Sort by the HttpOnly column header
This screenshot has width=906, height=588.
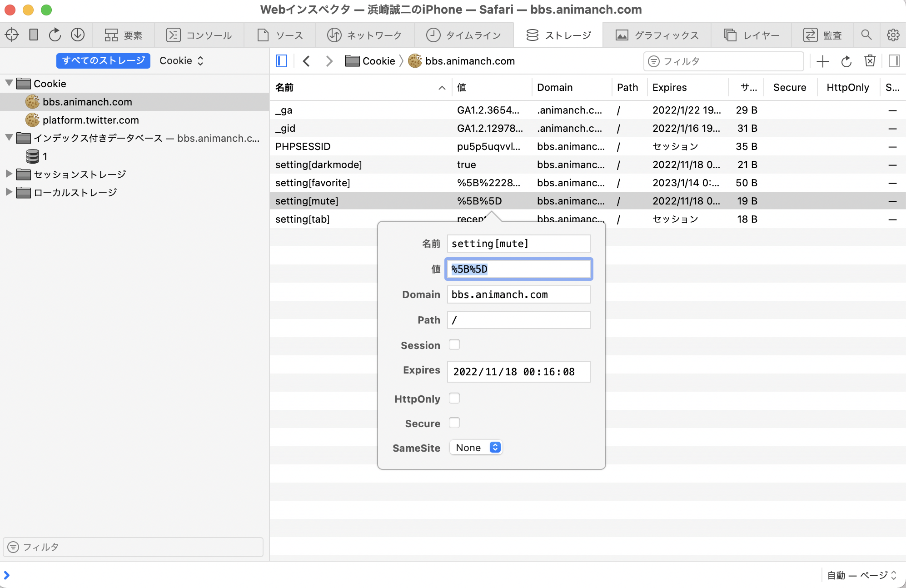[x=848, y=87]
